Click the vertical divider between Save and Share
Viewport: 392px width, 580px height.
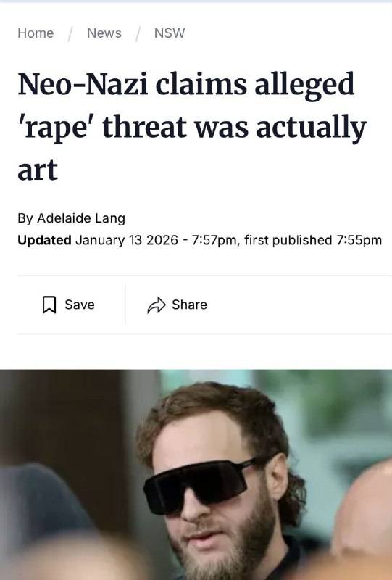tap(125, 304)
